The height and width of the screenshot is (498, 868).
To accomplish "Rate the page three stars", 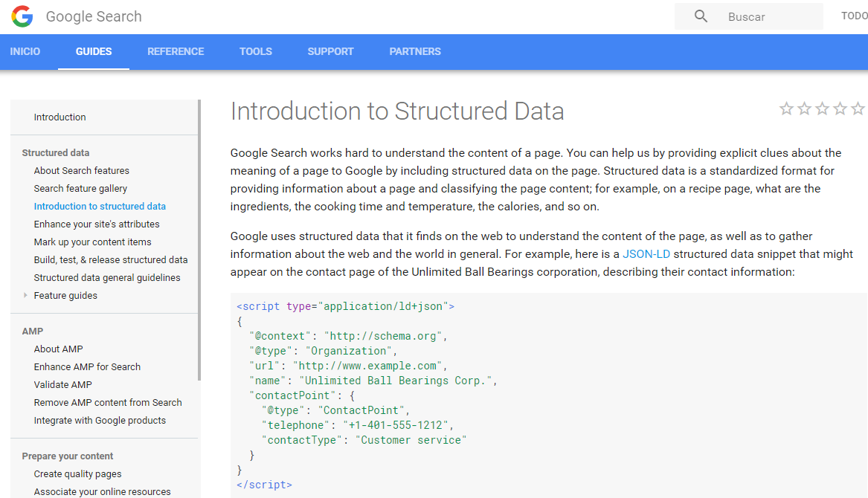I will [x=822, y=109].
